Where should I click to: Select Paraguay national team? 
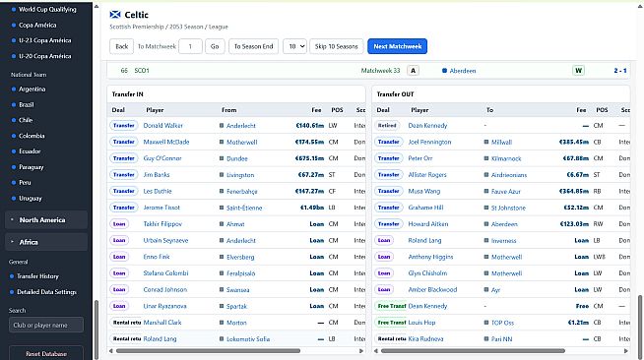[32, 167]
